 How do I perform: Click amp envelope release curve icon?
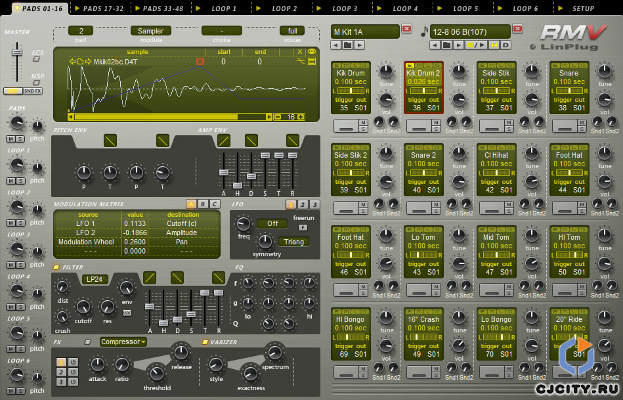pos(292,140)
